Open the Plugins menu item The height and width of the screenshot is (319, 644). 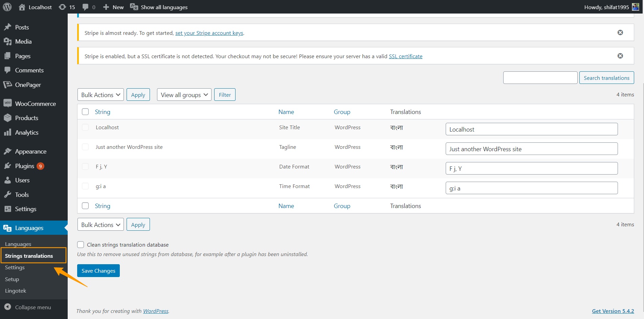[x=25, y=166]
